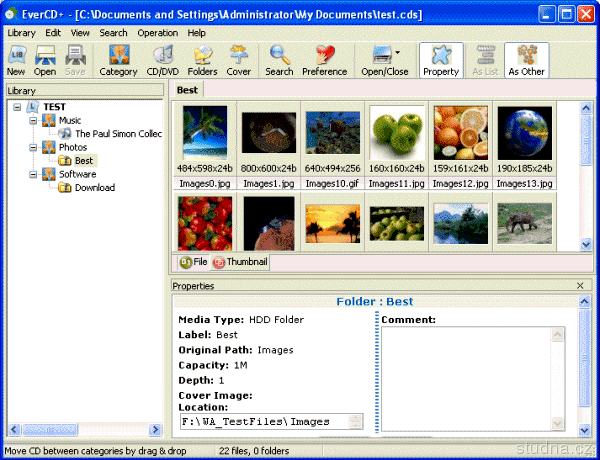Toggle the Property panel button
The width and height of the screenshot is (600, 460).
(x=441, y=60)
